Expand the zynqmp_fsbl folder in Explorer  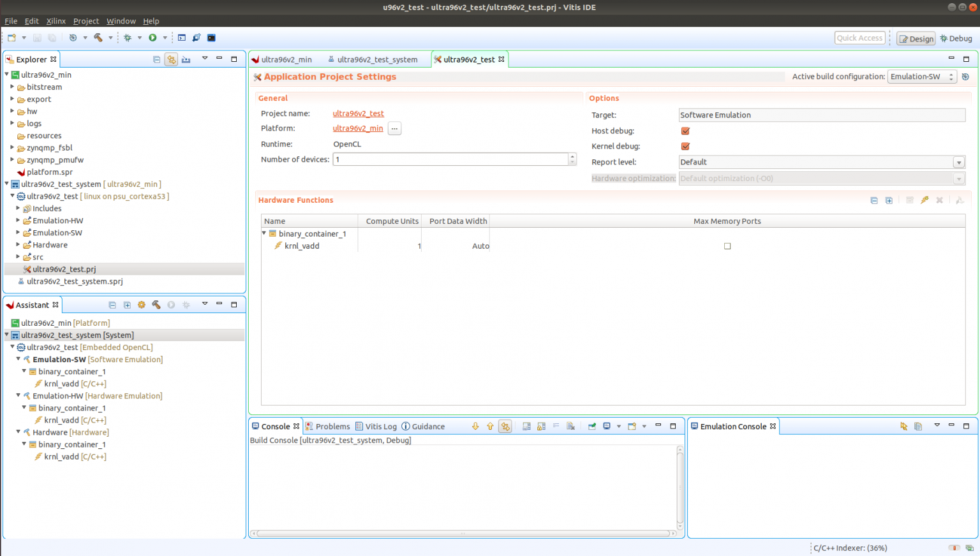(12, 147)
